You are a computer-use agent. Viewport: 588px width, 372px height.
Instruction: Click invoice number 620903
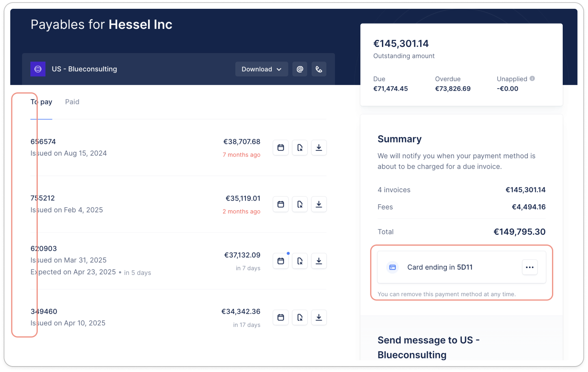(44, 249)
